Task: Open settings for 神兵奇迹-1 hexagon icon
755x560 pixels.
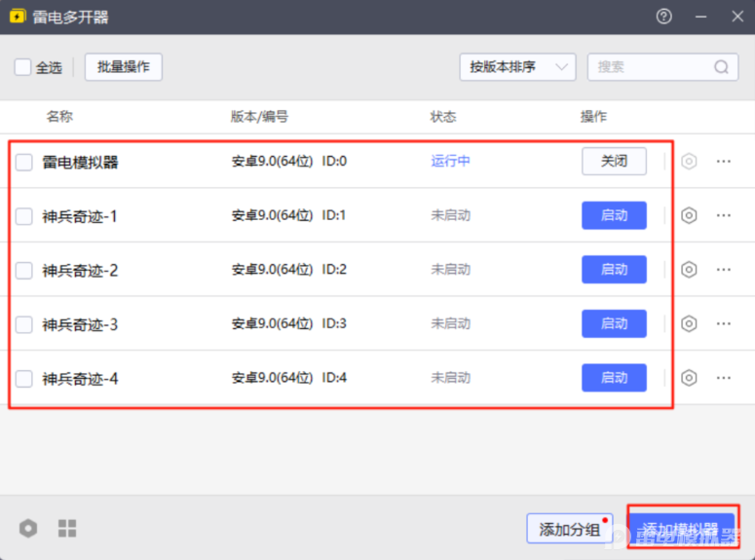Action: [x=689, y=215]
